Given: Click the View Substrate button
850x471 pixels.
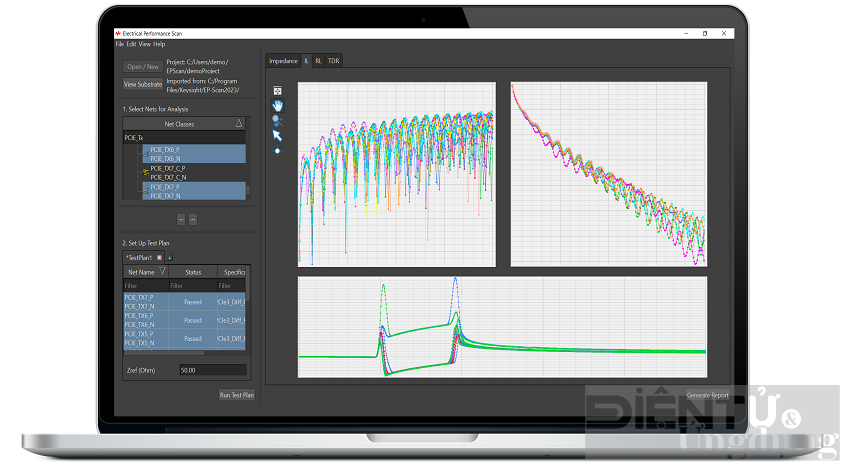Looking at the screenshot, I should (143, 84).
